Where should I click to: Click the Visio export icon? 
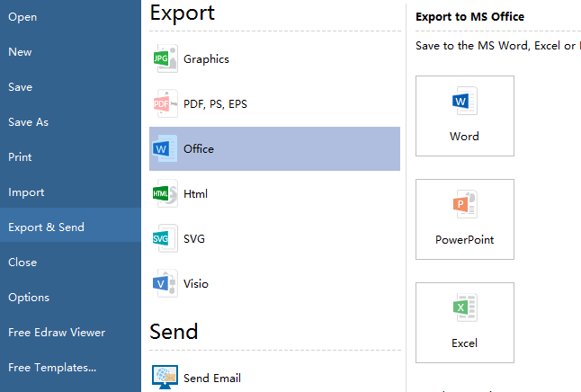click(163, 283)
